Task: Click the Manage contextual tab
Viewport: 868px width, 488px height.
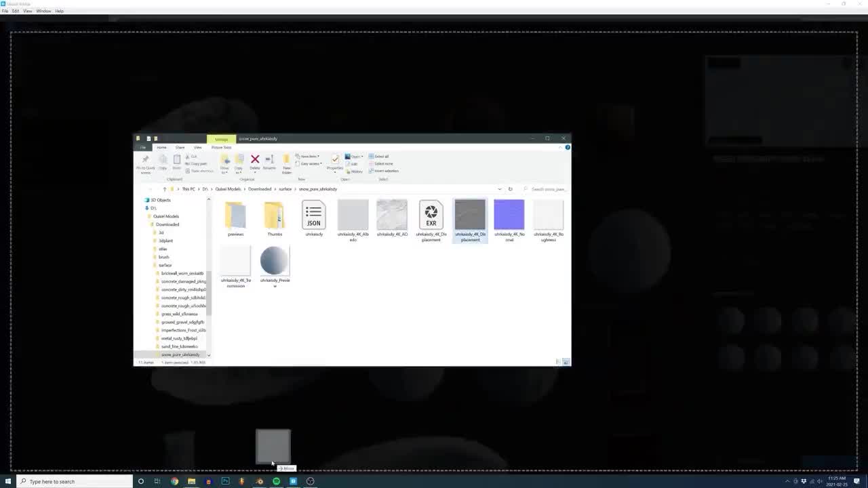Action: tap(221, 139)
